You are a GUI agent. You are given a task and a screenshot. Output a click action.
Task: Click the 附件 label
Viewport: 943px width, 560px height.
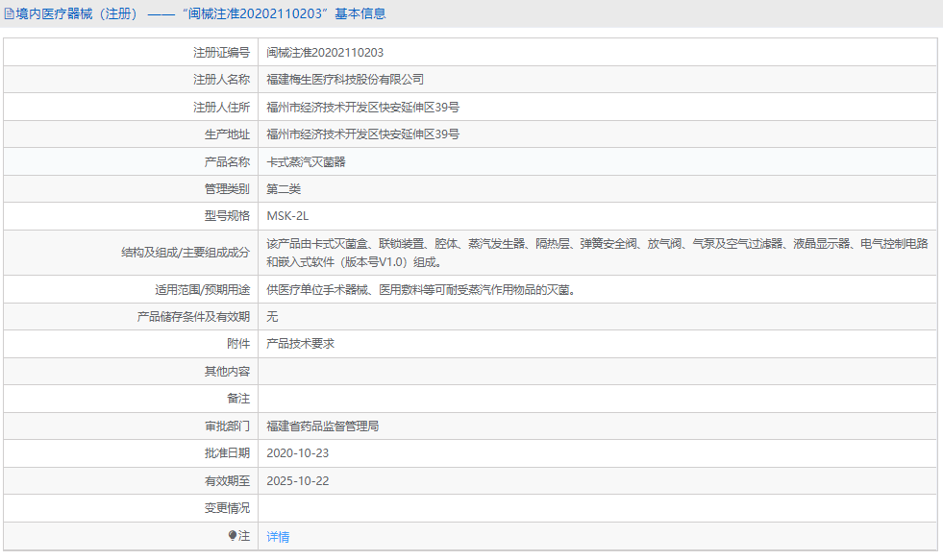point(238,344)
